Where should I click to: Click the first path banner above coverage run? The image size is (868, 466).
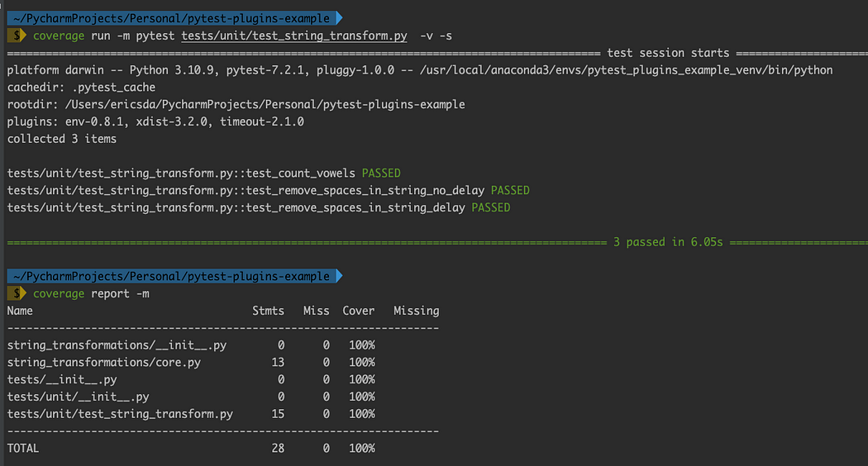click(x=175, y=18)
